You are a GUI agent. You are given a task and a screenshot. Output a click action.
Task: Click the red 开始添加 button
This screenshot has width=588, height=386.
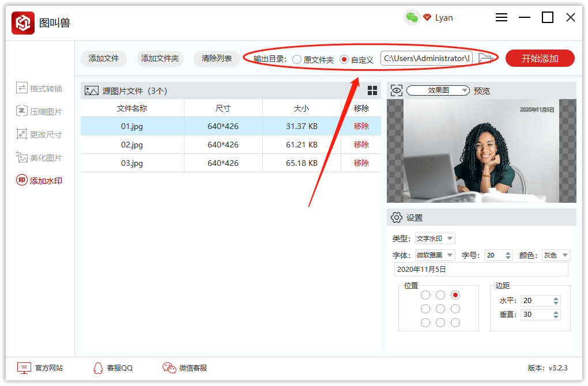point(540,58)
